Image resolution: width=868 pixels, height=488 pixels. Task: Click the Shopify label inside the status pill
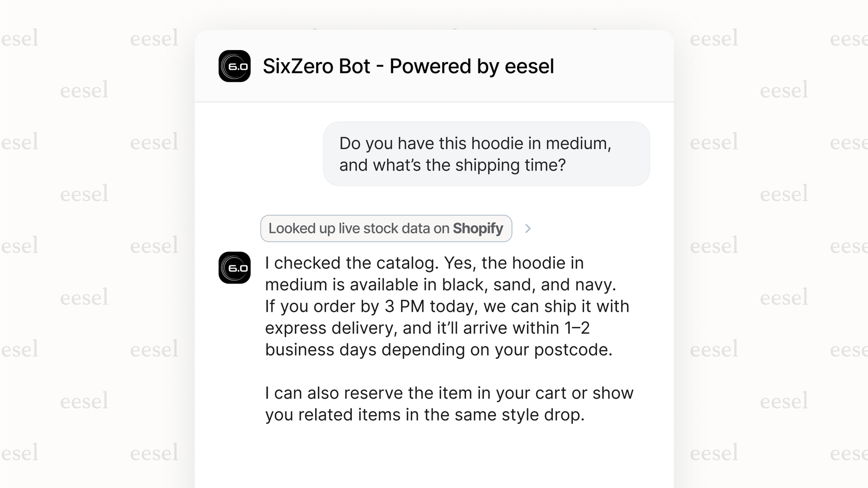coord(477,228)
